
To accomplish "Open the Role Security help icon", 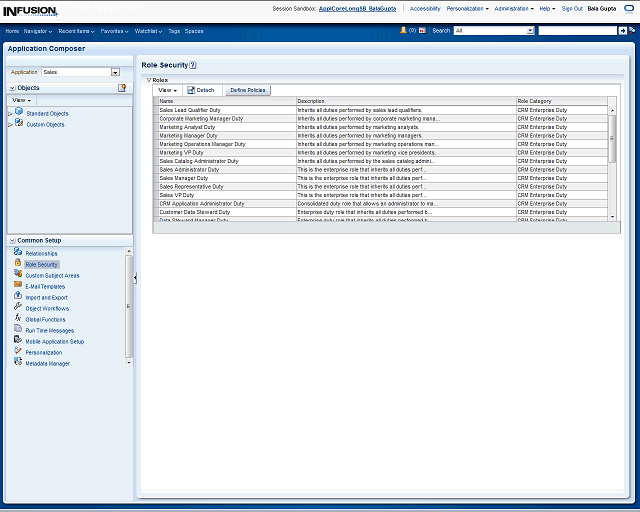I will coord(193,65).
